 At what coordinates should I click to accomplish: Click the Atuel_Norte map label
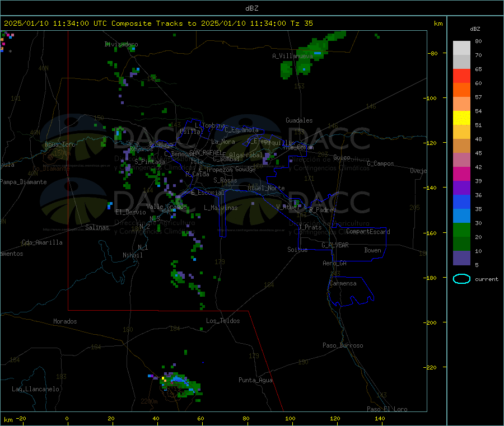266,188
